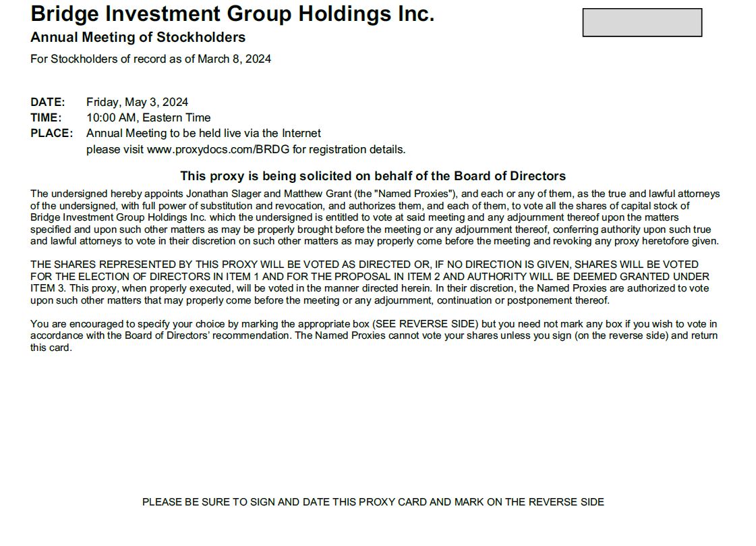Click the meeting date Friday, May 3, 2024

pos(137,102)
